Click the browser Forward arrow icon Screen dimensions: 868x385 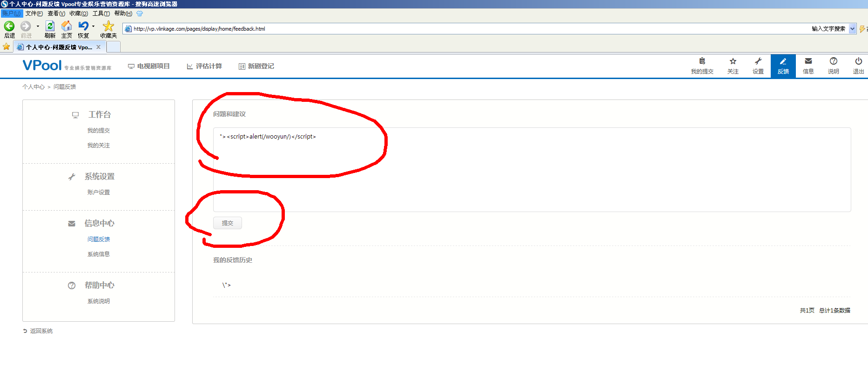pos(26,26)
